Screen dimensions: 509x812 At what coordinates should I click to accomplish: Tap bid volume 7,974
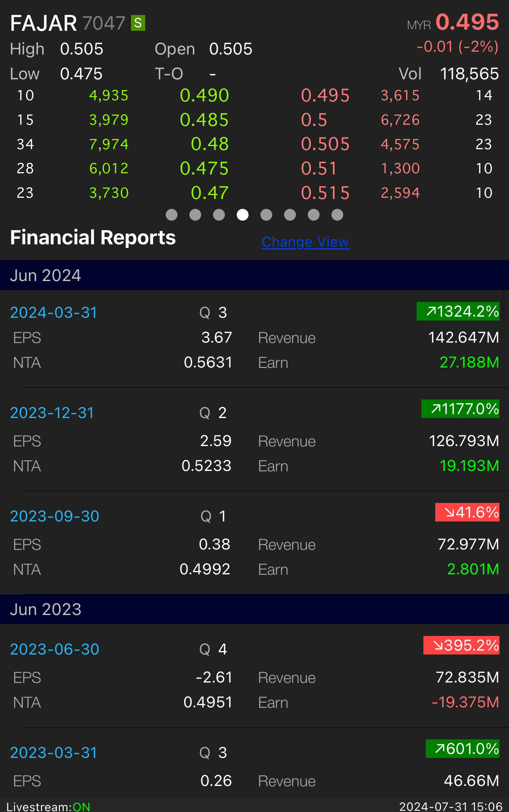pos(109,144)
